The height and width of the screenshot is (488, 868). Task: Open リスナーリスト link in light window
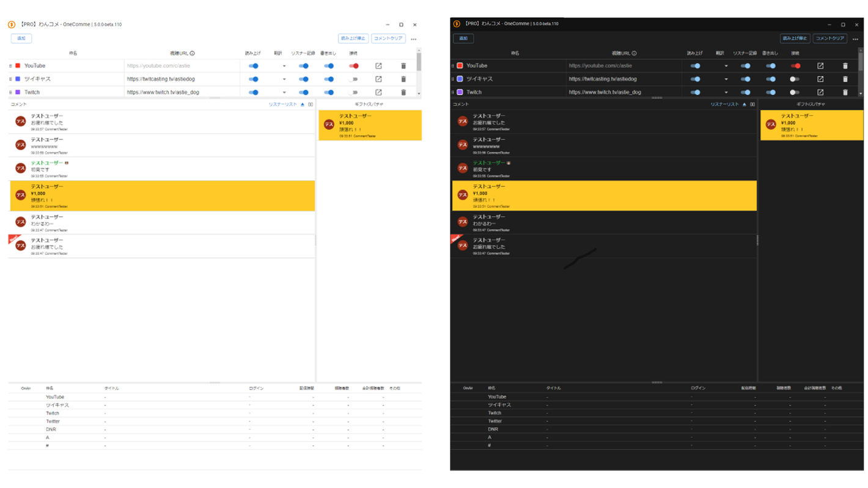click(x=282, y=104)
